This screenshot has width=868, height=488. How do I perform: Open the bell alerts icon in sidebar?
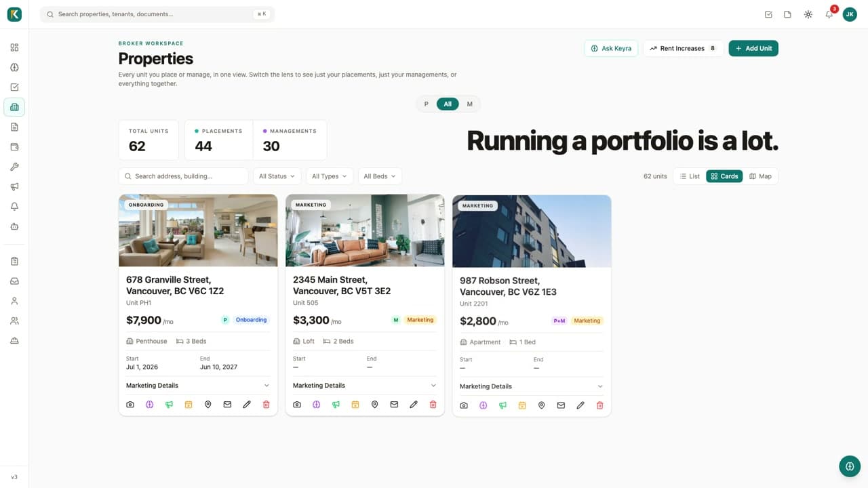14,206
